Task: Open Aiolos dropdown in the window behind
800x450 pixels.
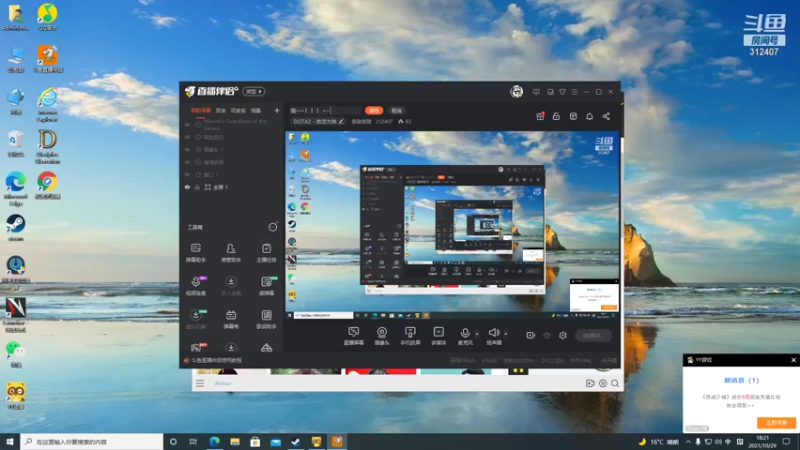Action: coord(223,383)
